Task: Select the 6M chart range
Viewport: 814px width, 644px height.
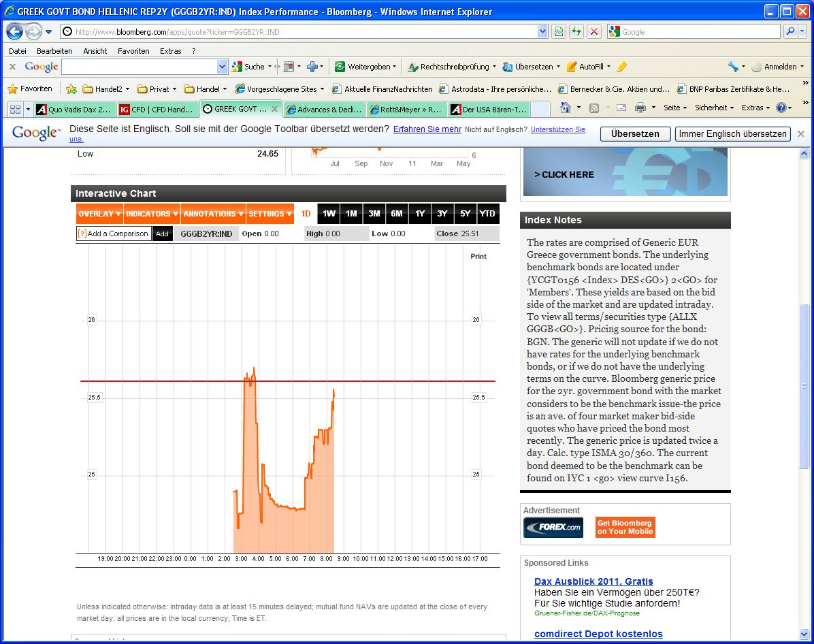Action: (397, 214)
